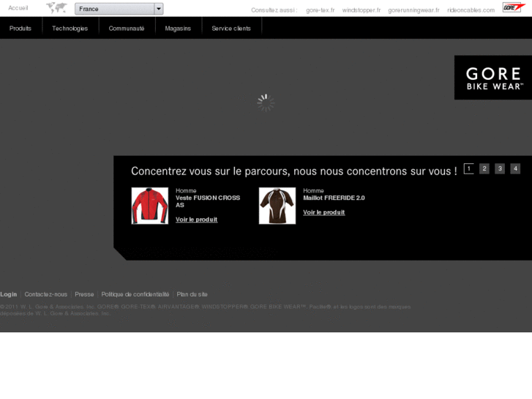
Task: Visit the gore-tex.fr link
Action: pyautogui.click(x=320, y=10)
